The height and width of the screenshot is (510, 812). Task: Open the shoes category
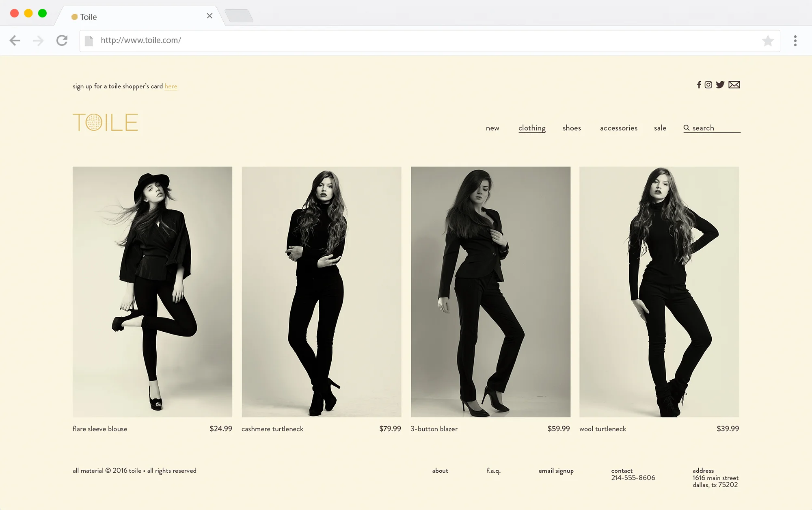(571, 128)
